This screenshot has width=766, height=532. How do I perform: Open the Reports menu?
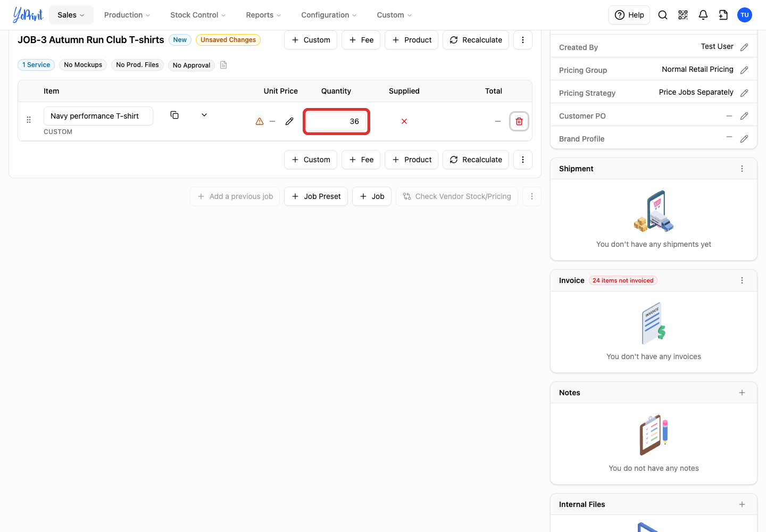(263, 15)
